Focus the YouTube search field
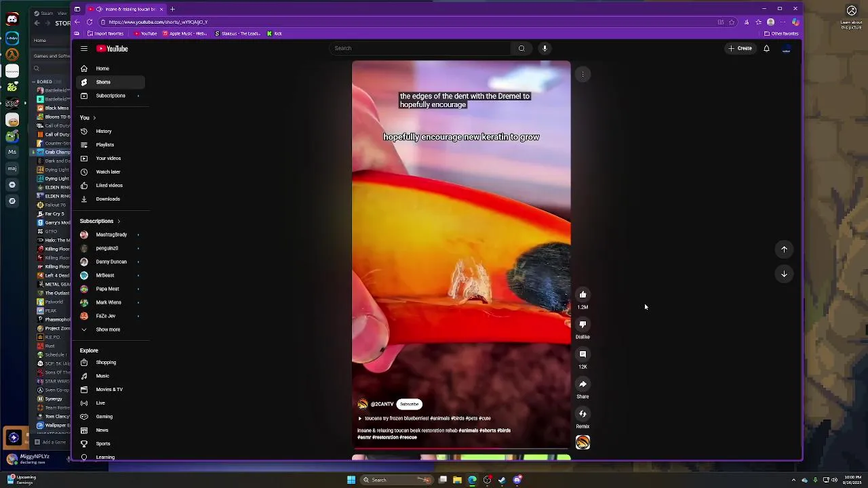Viewport: 868px width, 488px height. 420,48
